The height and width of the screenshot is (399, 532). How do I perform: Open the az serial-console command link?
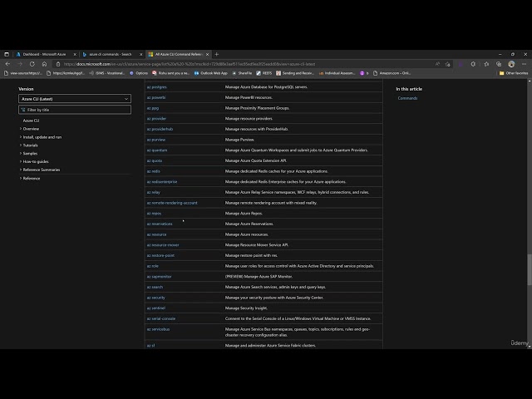point(161,318)
